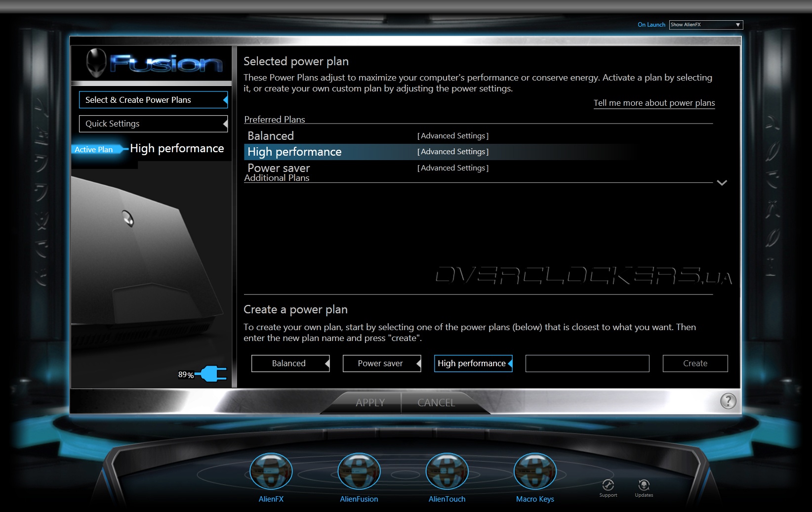Open the AlienTouch module icon

(x=447, y=471)
